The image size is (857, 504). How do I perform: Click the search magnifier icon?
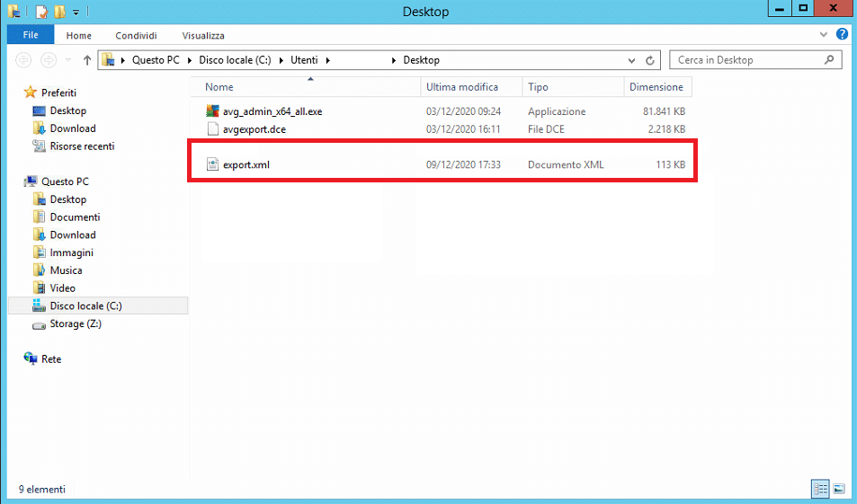click(829, 60)
